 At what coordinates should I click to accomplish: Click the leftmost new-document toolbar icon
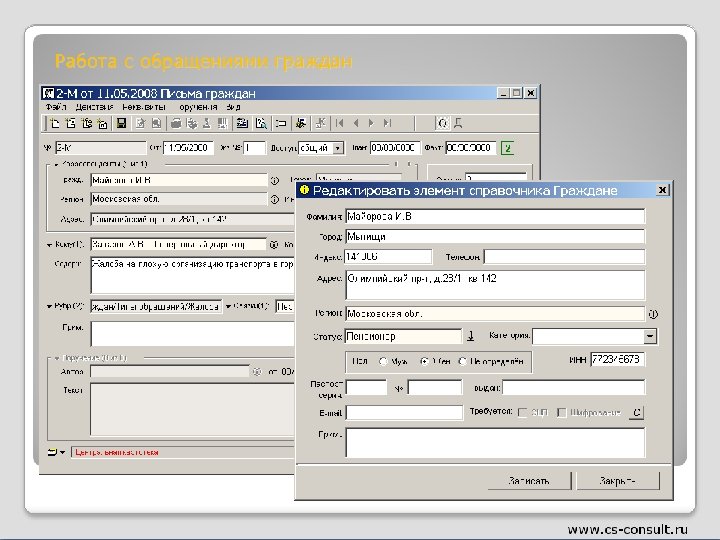55,123
